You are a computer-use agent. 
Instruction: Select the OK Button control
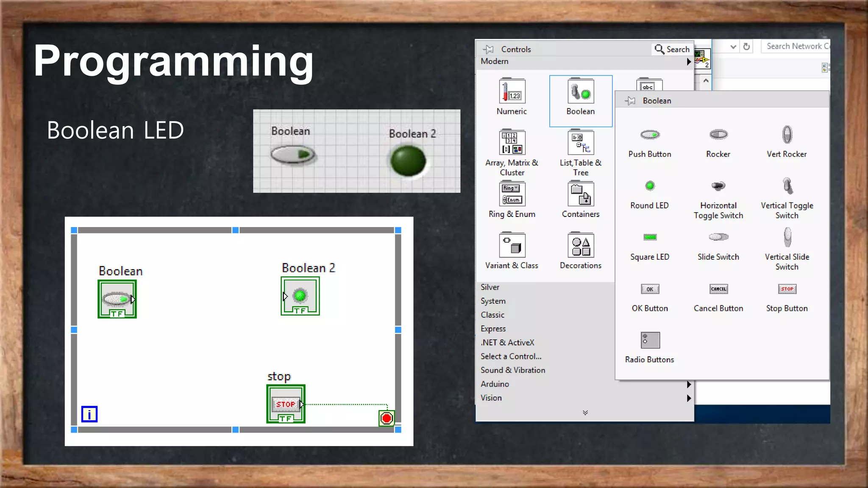650,298
